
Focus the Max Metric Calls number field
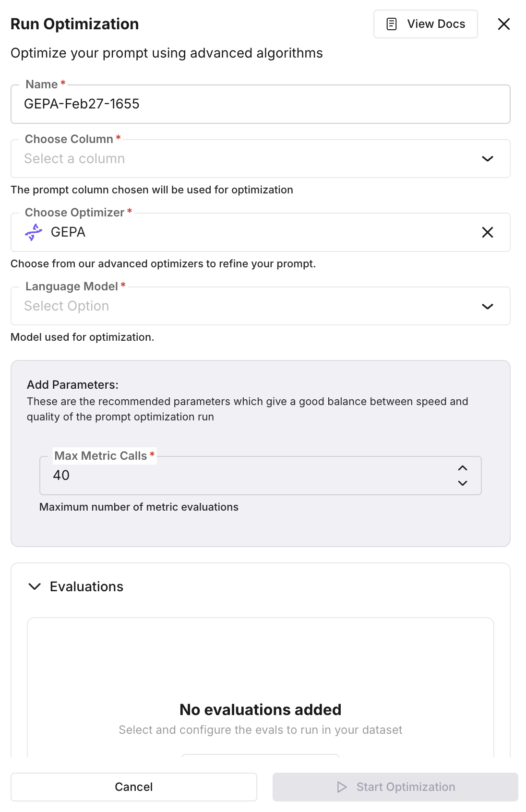(x=240, y=476)
